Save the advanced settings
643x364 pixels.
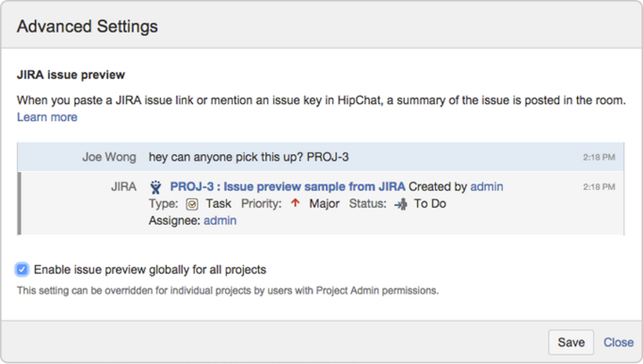(570, 342)
